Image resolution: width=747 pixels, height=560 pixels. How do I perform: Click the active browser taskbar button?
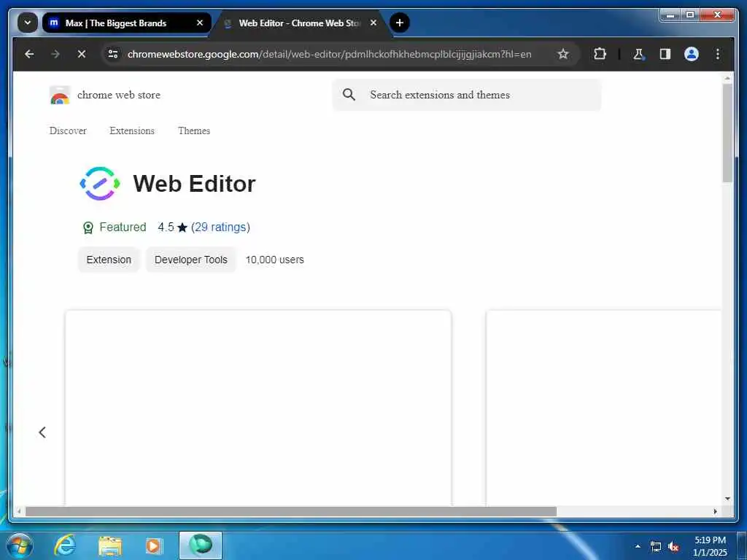(201, 545)
